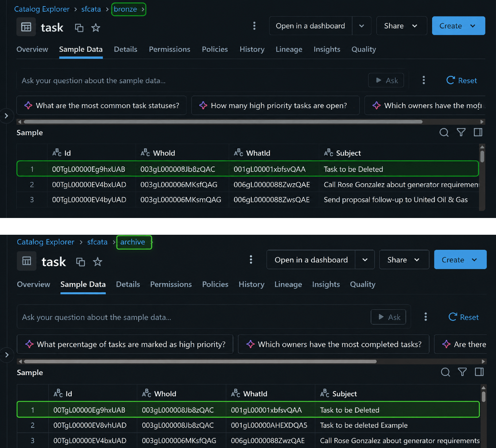Open kebab menu beside archive task title
Image resolution: width=496 pixels, height=448 pixels.
pyautogui.click(x=251, y=260)
